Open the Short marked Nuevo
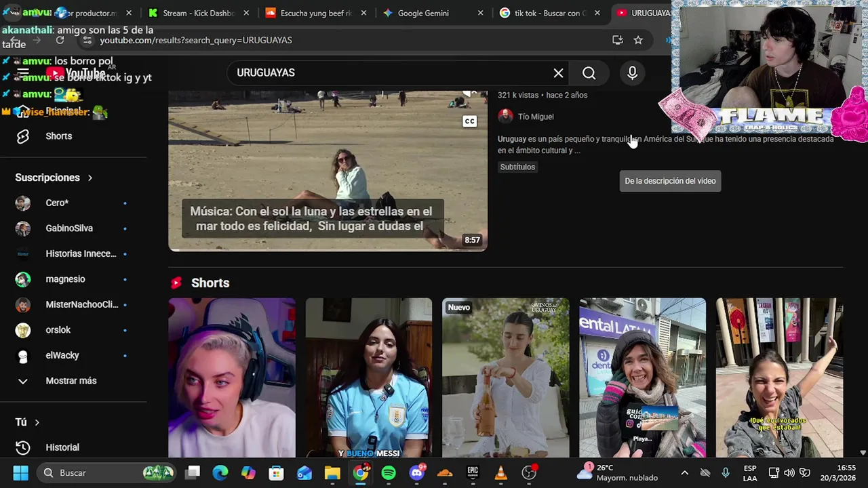Image resolution: width=868 pixels, height=488 pixels. tap(505, 378)
